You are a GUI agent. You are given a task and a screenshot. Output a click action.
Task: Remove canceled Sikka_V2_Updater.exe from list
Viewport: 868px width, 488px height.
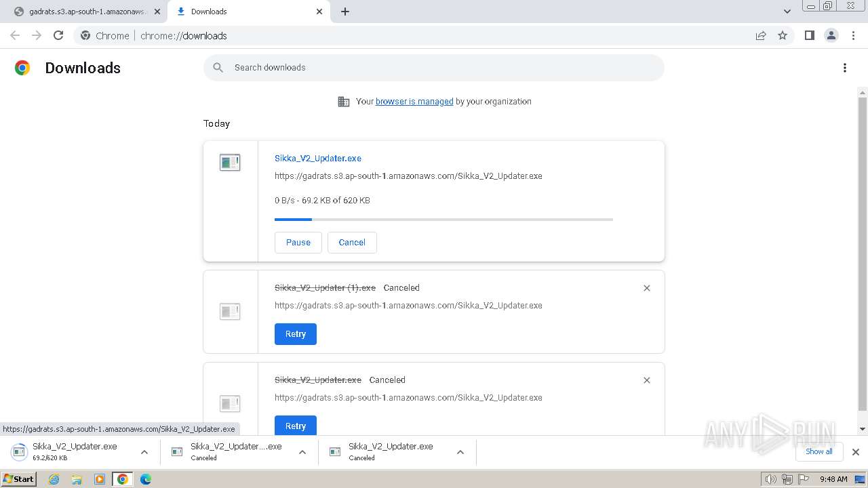click(x=647, y=380)
